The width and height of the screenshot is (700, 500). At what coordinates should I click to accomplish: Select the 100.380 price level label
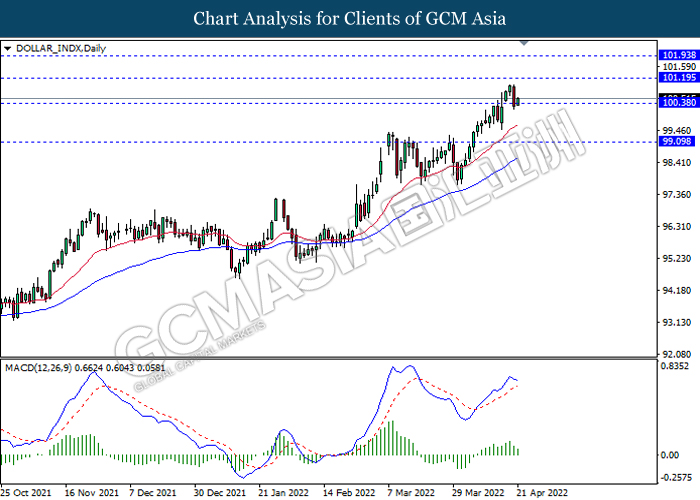tap(679, 103)
